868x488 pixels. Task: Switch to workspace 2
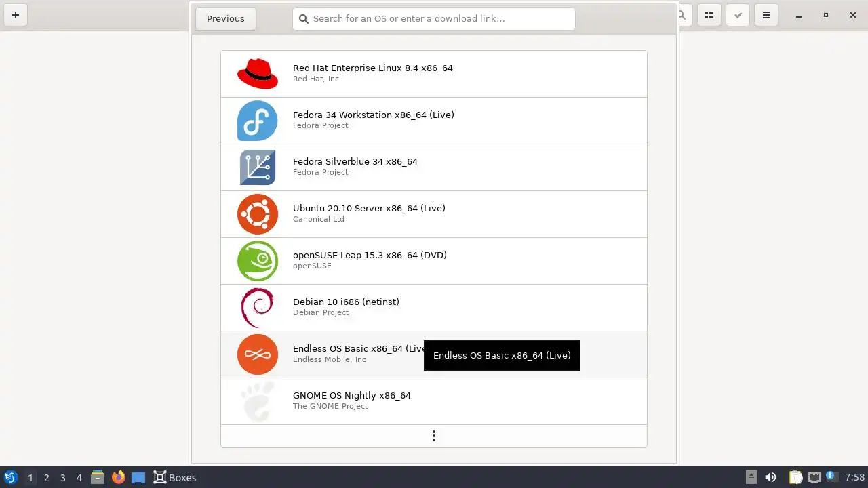coord(46,478)
